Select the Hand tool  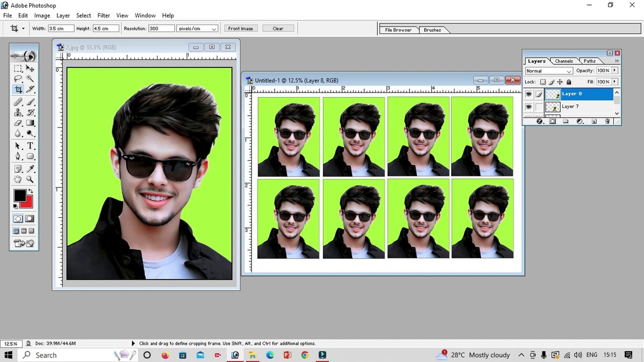18,179
